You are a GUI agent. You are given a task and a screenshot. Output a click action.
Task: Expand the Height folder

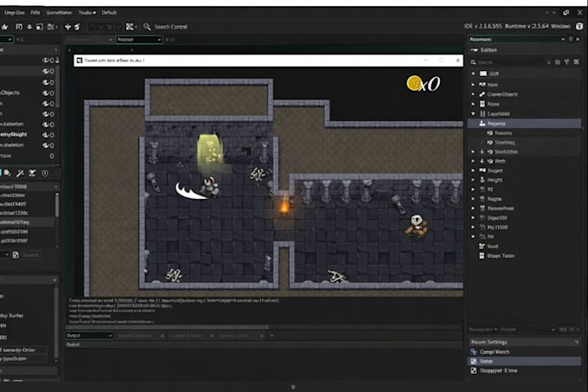pyautogui.click(x=473, y=180)
